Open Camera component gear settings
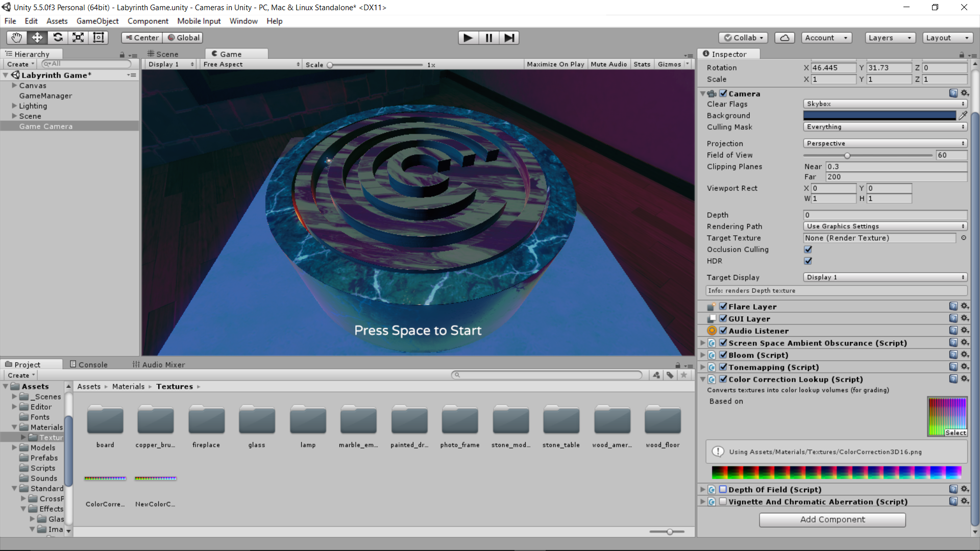The height and width of the screenshot is (551, 980). coord(964,93)
